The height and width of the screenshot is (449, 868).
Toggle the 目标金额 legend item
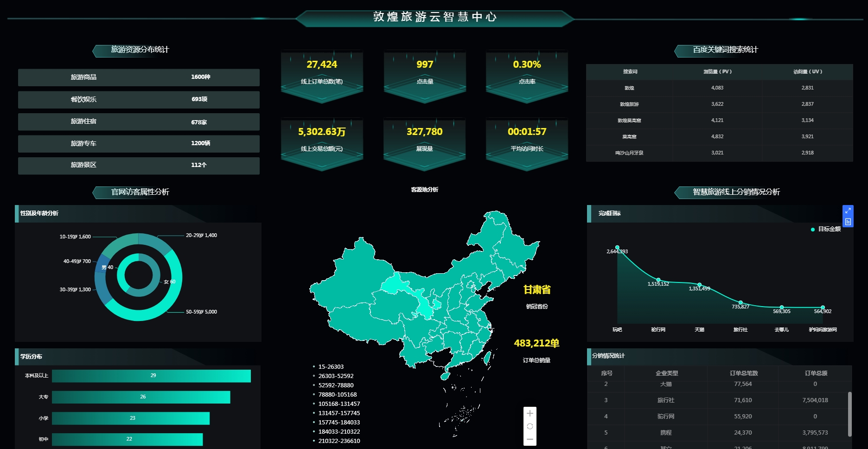point(826,229)
